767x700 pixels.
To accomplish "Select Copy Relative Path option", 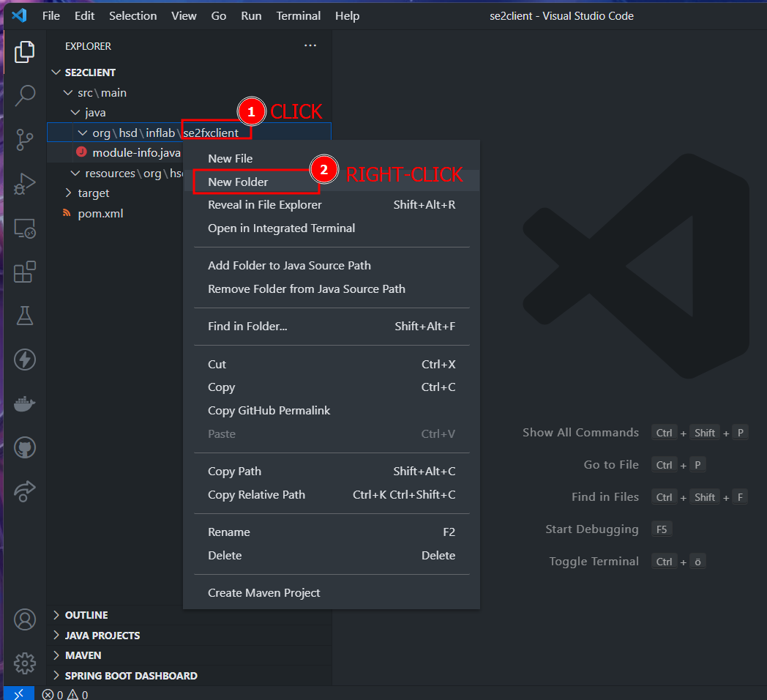I will pos(331,494).
